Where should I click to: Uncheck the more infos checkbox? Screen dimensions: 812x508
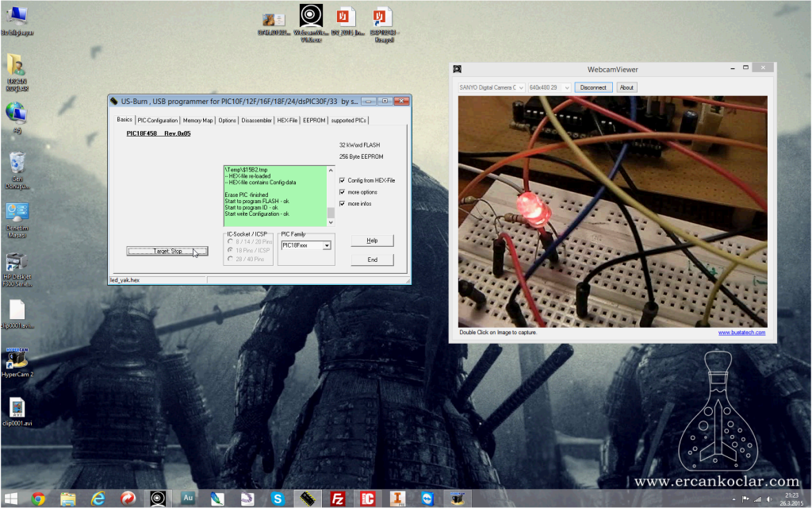click(342, 204)
